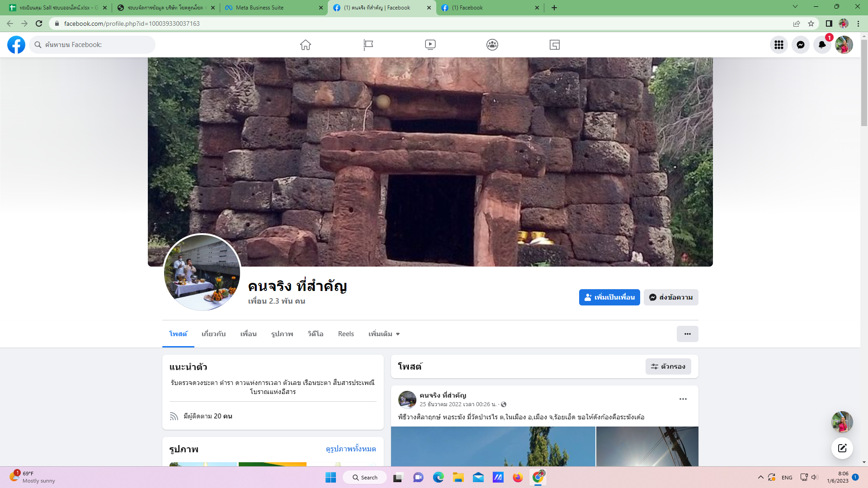Open the Groups icon in the top navigation
868x488 pixels.
point(492,45)
